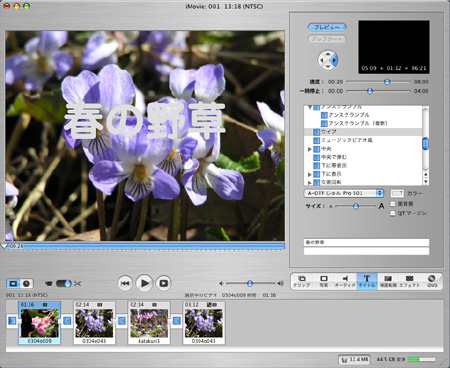Select transition icon right after katakuri3 clip
This screenshot has height=368, width=450.
pos(176,321)
